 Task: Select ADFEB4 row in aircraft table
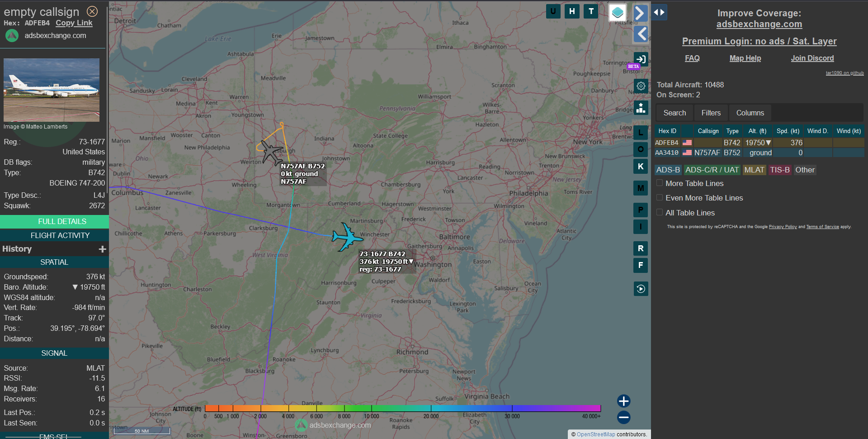(759, 143)
